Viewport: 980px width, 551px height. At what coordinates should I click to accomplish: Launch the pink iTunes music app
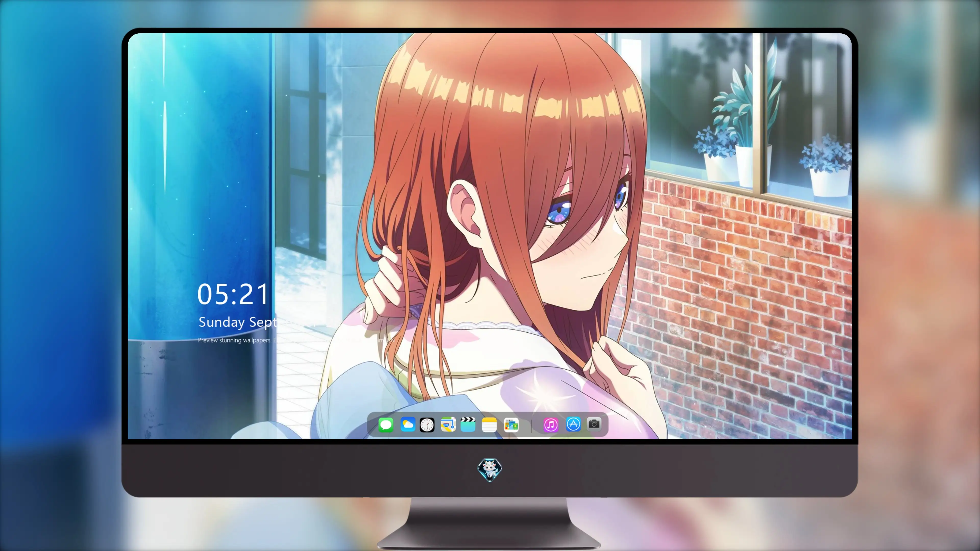[551, 424]
